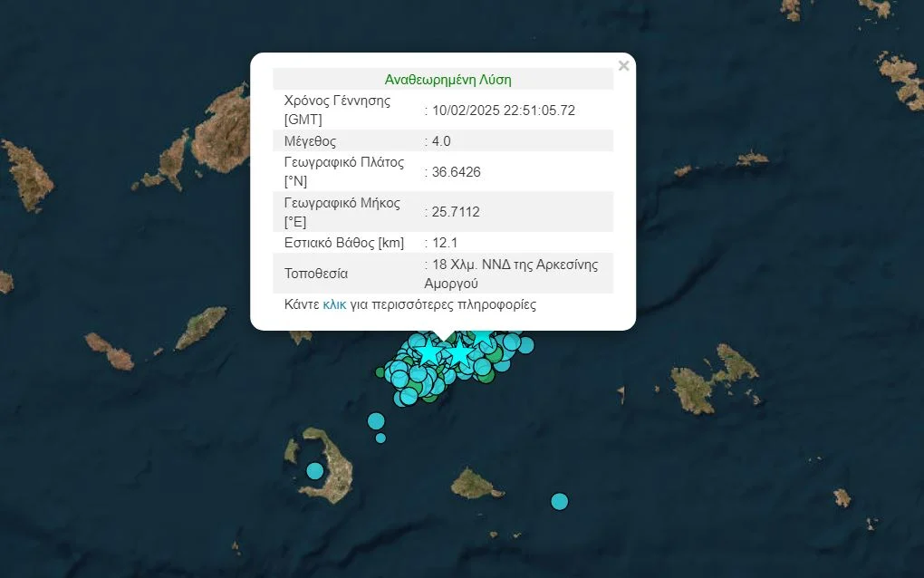924x578 pixels.
Task: Close the earthquake info popup
Action: [x=623, y=66]
